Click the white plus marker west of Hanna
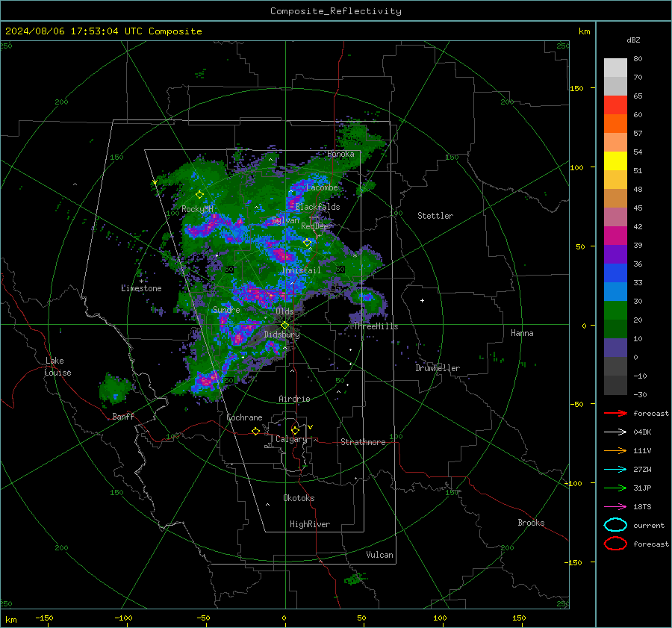Image resolution: width=672 pixels, height=628 pixels. (422, 300)
